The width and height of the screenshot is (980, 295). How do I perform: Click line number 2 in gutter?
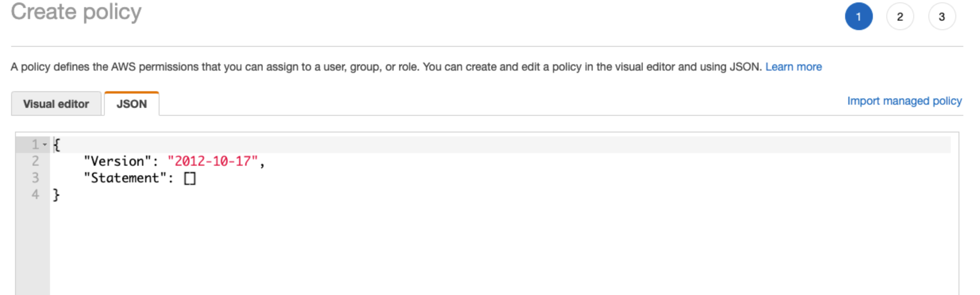pyautogui.click(x=35, y=161)
